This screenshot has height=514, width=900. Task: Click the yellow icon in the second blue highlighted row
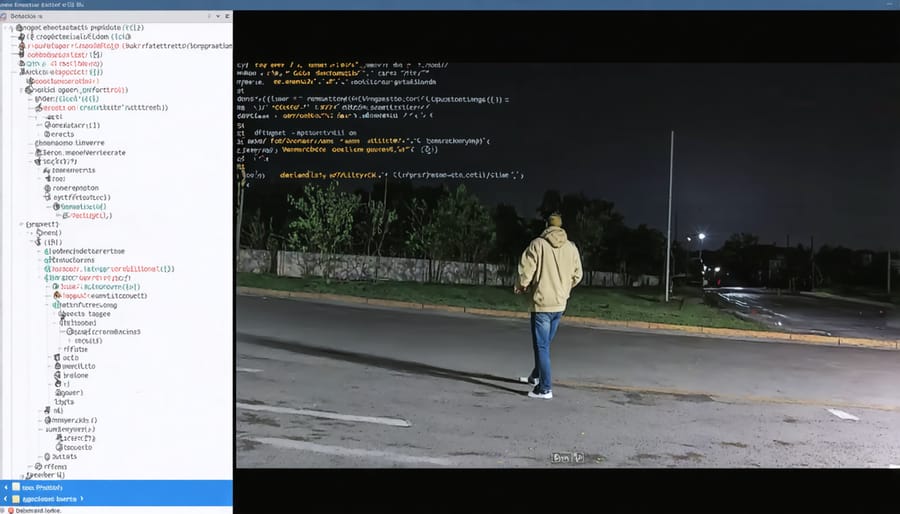16,499
